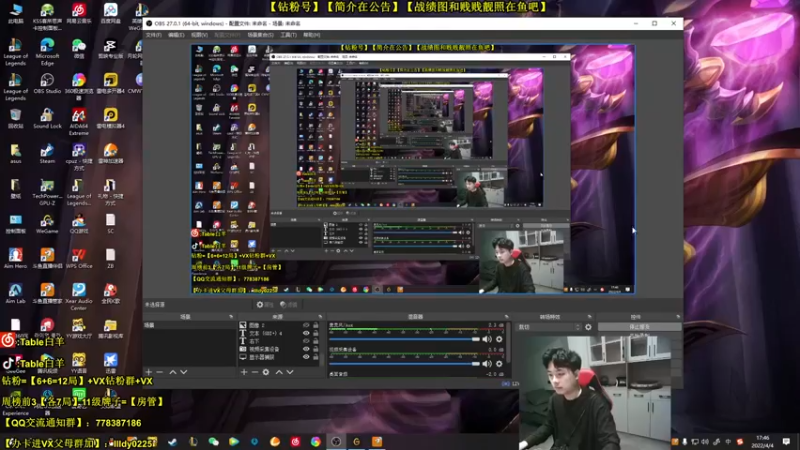Open the taskbar clock and date
The width and height of the screenshot is (800, 450).
pyautogui.click(x=762, y=442)
